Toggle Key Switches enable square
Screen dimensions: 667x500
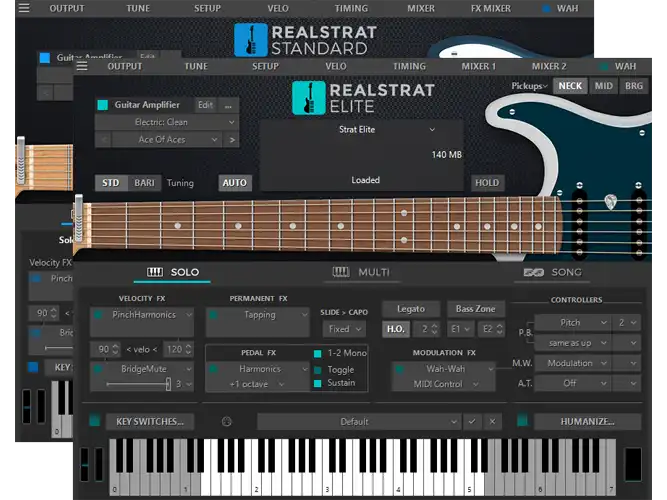click(94, 421)
